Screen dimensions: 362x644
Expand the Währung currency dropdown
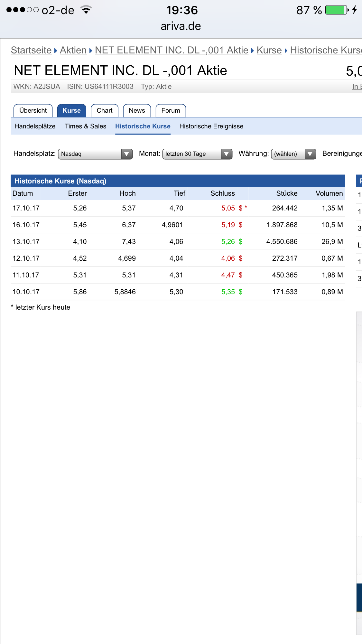(x=293, y=154)
